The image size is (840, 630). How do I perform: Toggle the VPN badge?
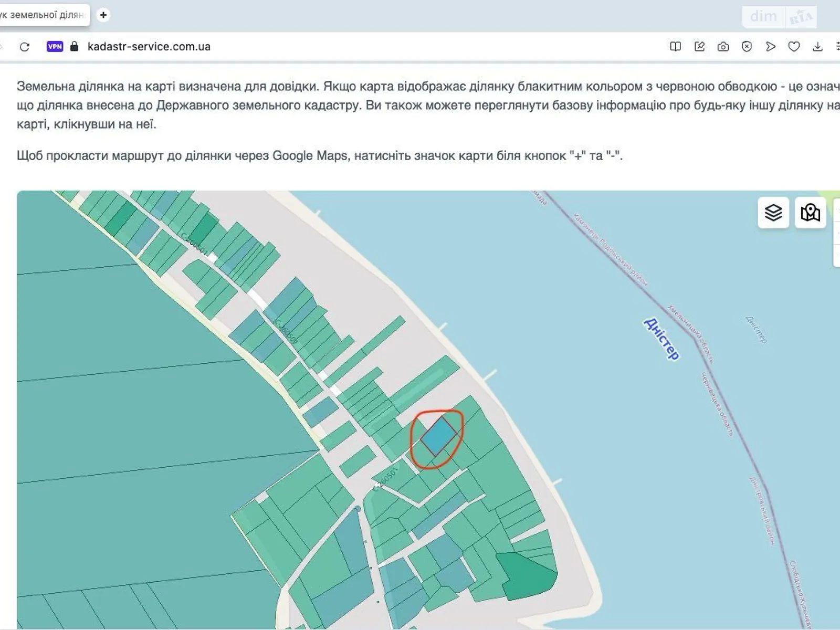(x=55, y=47)
